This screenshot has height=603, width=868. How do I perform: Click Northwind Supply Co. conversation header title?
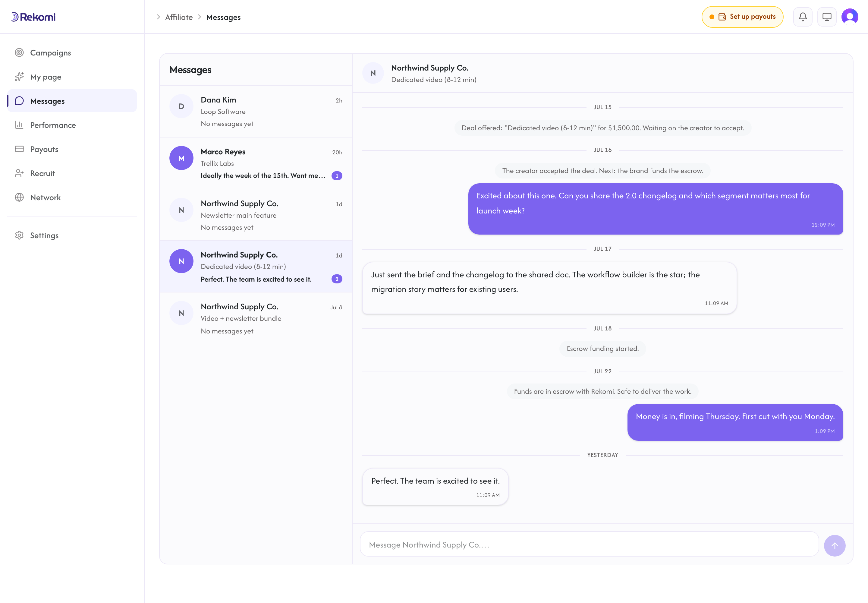pyautogui.click(x=430, y=68)
